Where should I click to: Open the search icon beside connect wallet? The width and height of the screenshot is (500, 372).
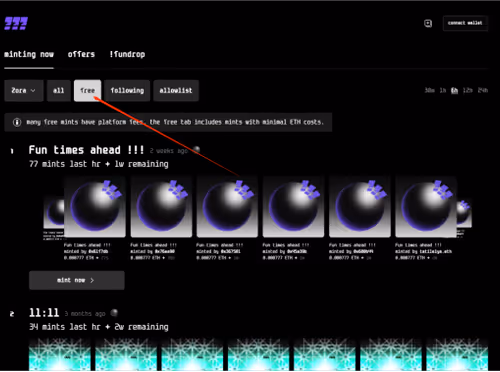coord(428,23)
